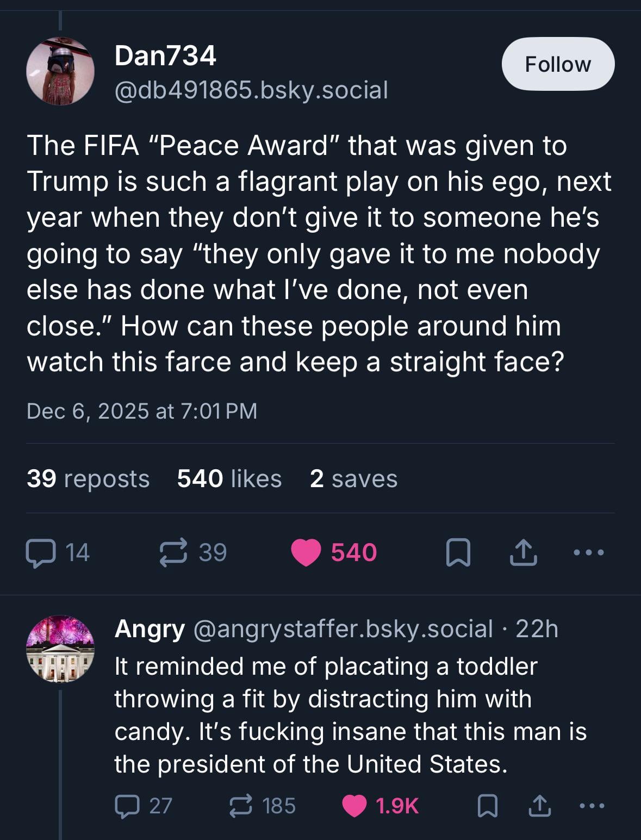The image size is (641, 840).
Task: View the list of 540 likes
Action: (229, 479)
